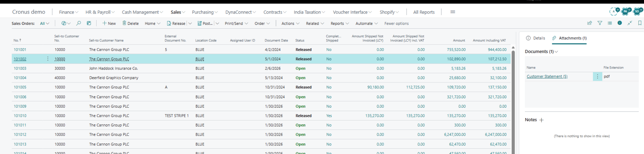Image resolution: width=644 pixels, height=154 pixels.
Task: Add a note with the Notes plus
Action: [x=541, y=120]
